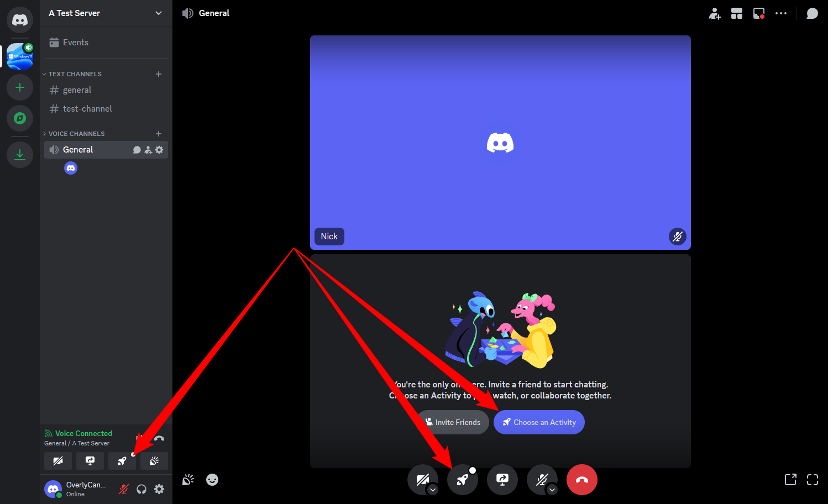Open the OverlyCan... user profile avatar
The width and height of the screenshot is (828, 504).
pos(53,489)
